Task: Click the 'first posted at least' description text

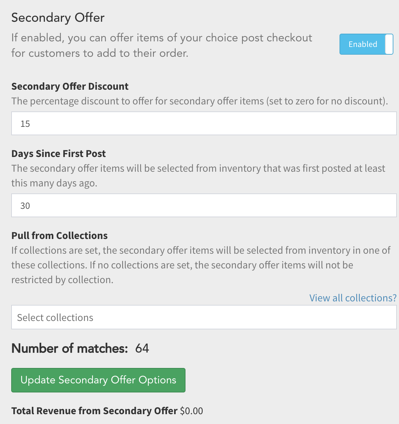Action: click(198, 176)
